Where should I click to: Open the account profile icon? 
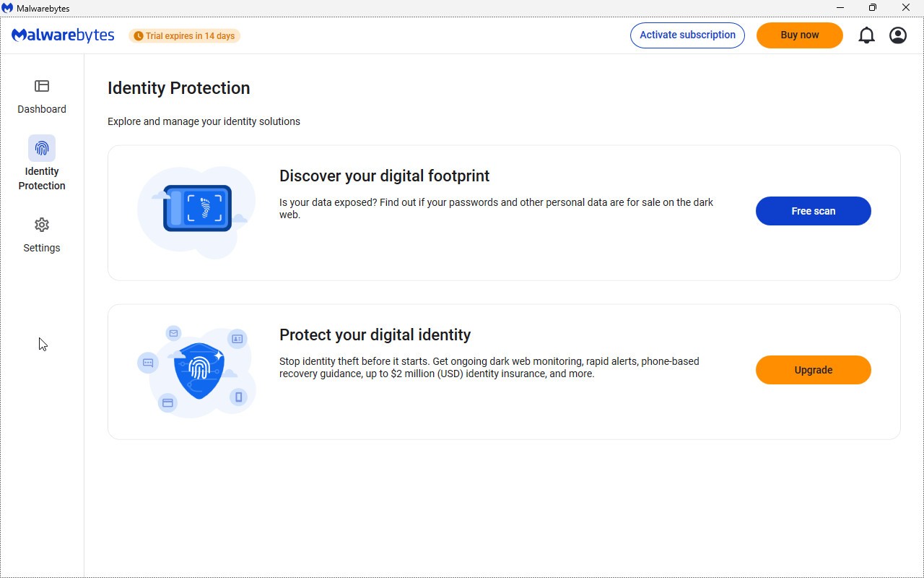(x=898, y=35)
